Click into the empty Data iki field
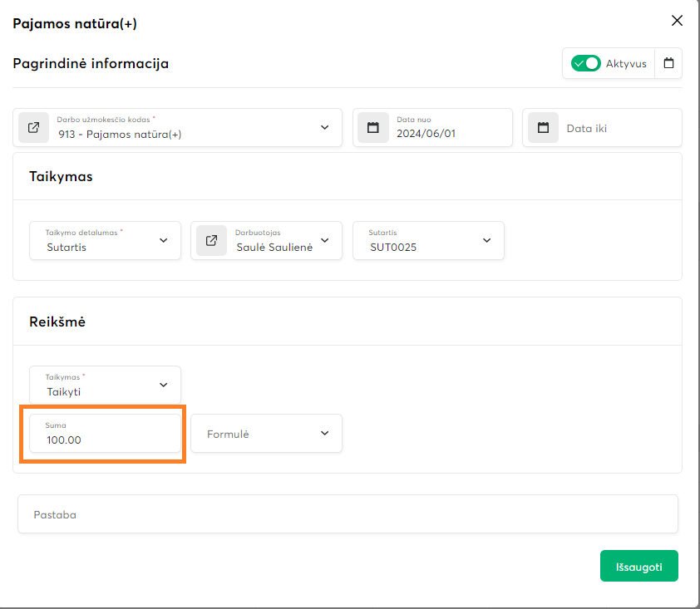Screen dimensions: 700x609 [615, 129]
